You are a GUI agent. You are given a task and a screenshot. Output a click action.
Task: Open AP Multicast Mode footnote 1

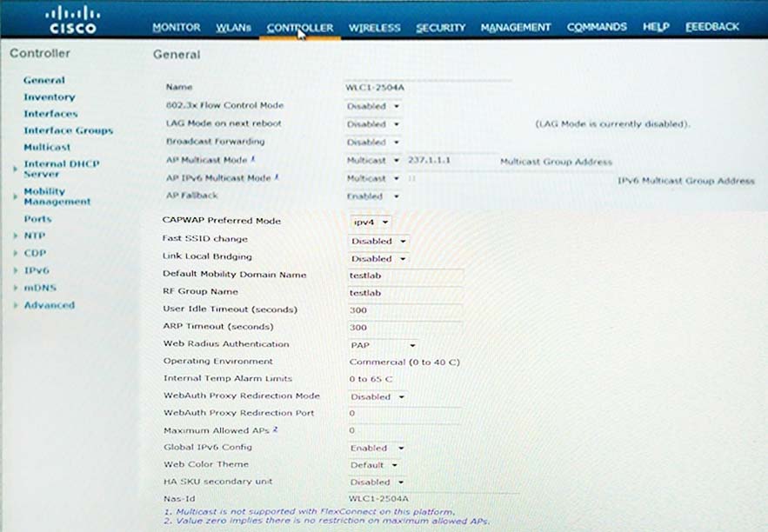[253, 158]
